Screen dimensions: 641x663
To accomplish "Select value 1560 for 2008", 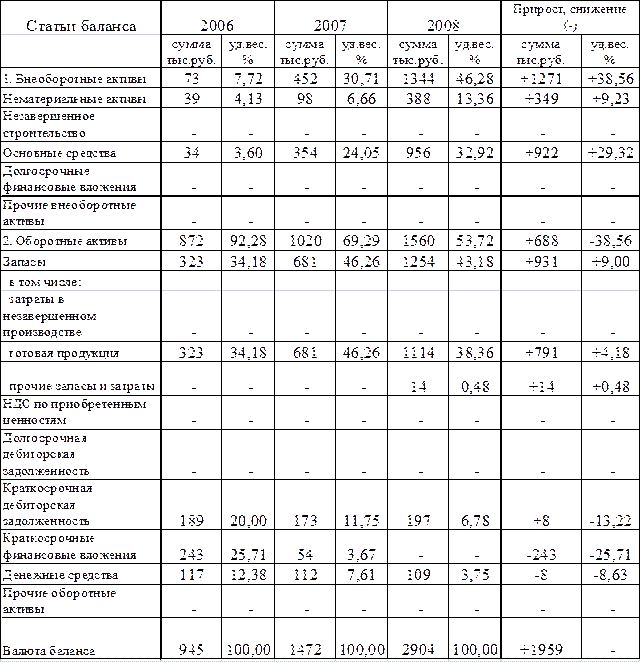I will click(418, 241).
